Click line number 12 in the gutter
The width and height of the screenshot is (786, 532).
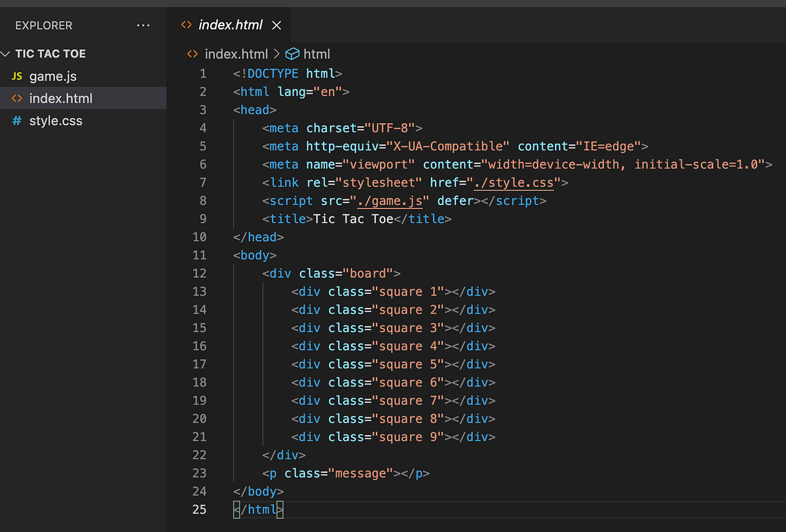point(199,273)
